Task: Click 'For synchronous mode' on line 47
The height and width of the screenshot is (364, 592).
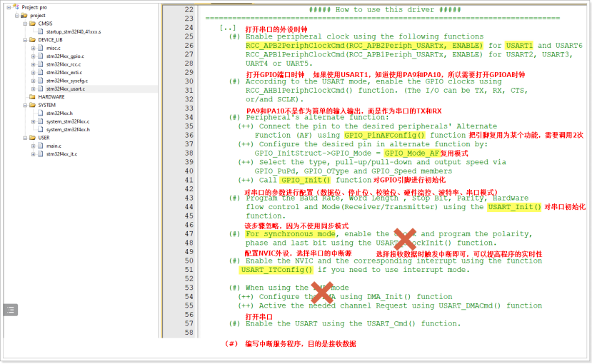Action: point(290,234)
